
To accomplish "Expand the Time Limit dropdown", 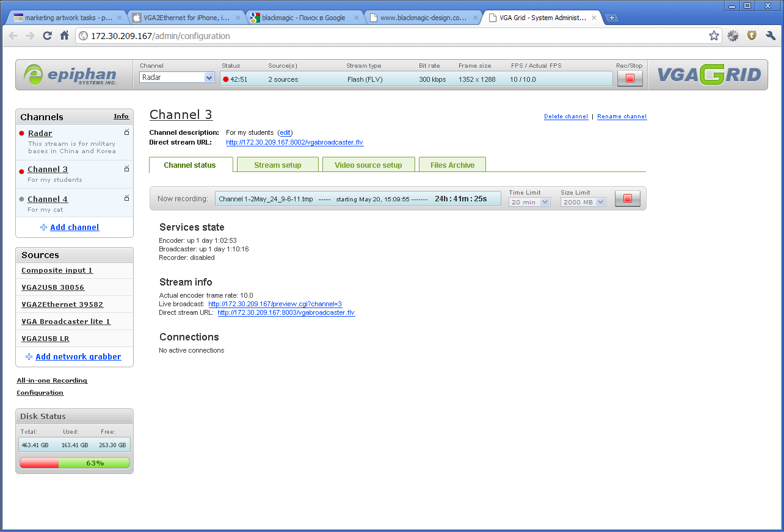I will (529, 202).
